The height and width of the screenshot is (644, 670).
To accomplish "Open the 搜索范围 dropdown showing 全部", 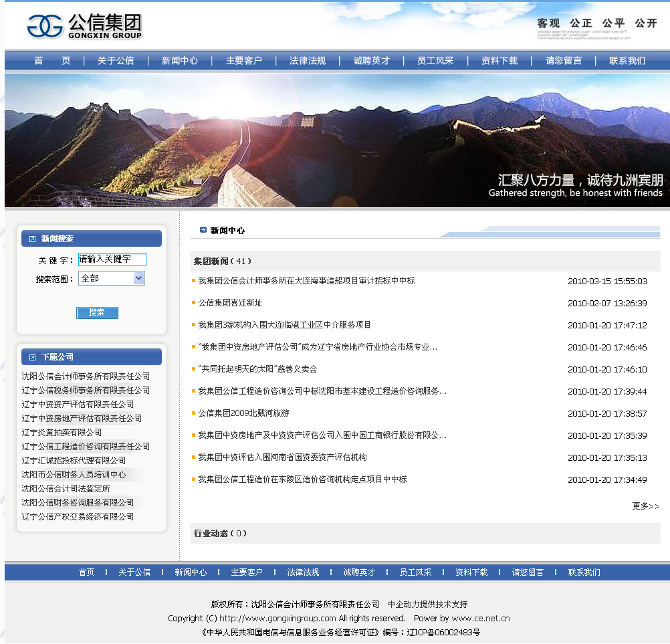I will click(x=111, y=278).
